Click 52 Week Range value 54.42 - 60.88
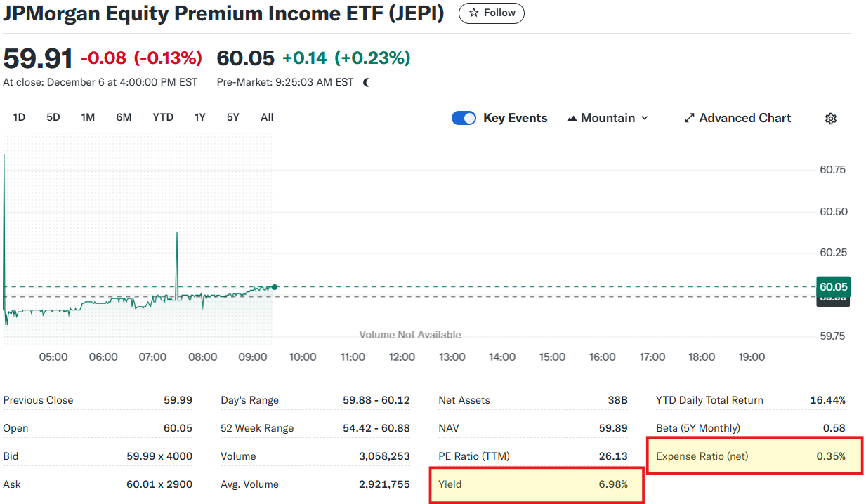This screenshot has height=504, width=866. coord(376,428)
